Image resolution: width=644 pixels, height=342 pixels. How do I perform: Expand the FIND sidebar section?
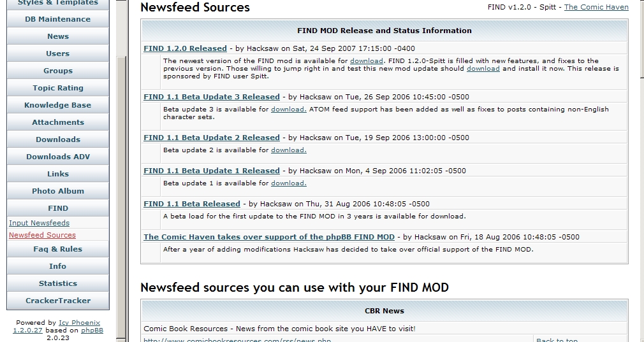coord(57,208)
